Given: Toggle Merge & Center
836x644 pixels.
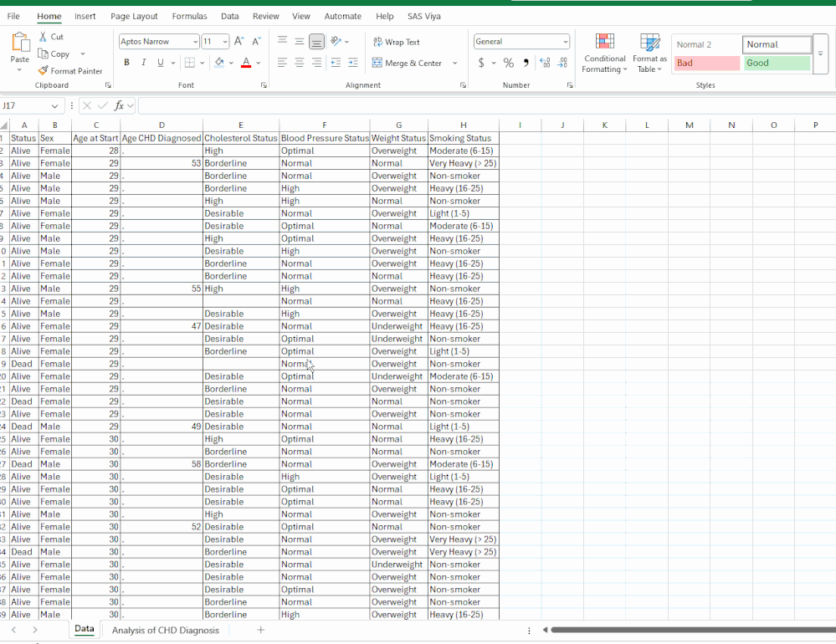Looking at the screenshot, I should 407,63.
